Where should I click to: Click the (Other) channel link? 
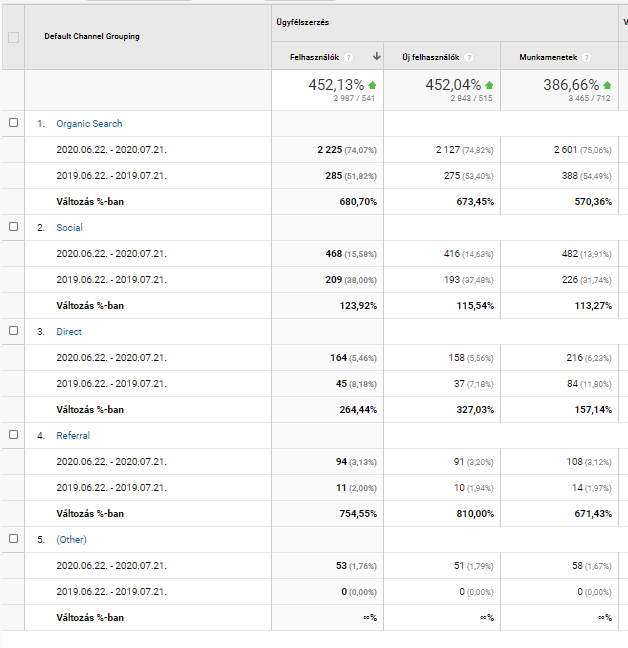71,540
